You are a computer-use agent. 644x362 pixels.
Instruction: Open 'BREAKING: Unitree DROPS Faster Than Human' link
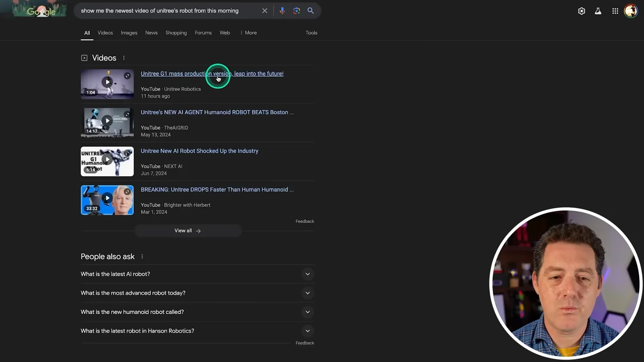pyautogui.click(x=217, y=189)
